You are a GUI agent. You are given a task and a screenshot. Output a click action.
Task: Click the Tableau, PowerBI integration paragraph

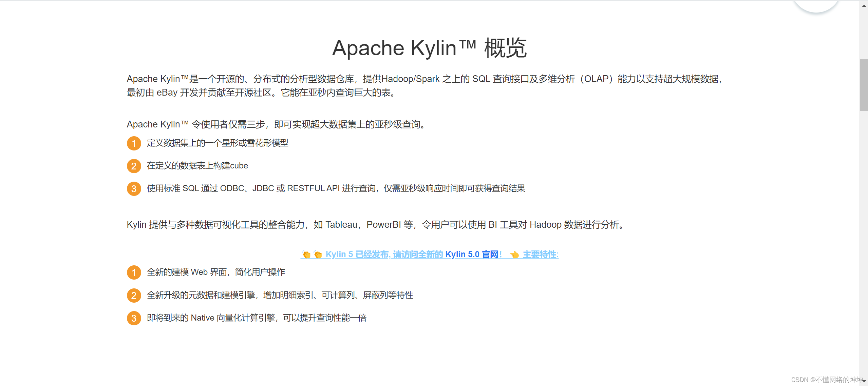(375, 225)
